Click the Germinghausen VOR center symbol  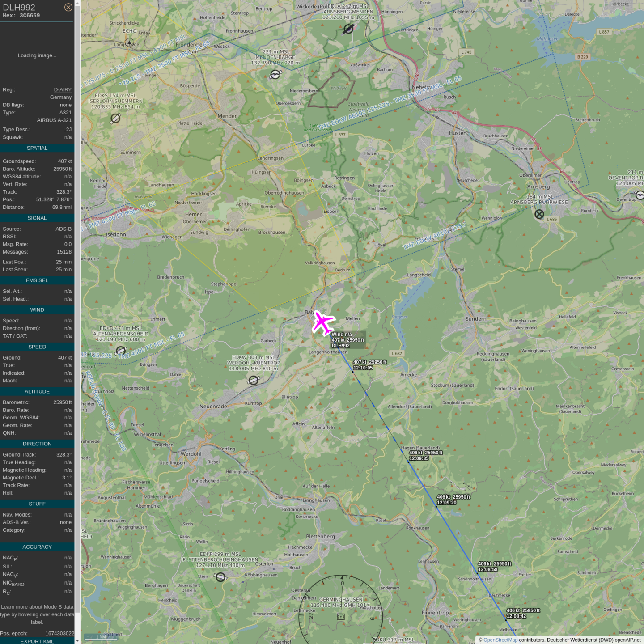(341, 617)
